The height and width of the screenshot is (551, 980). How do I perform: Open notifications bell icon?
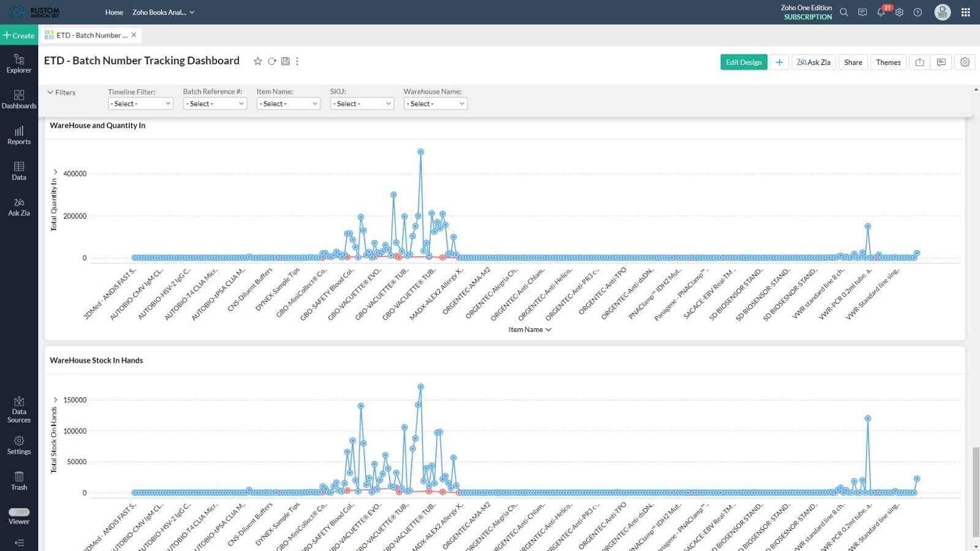point(881,12)
